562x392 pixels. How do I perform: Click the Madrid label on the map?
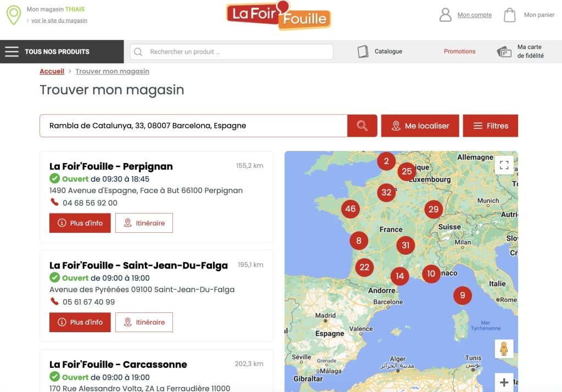click(x=325, y=316)
